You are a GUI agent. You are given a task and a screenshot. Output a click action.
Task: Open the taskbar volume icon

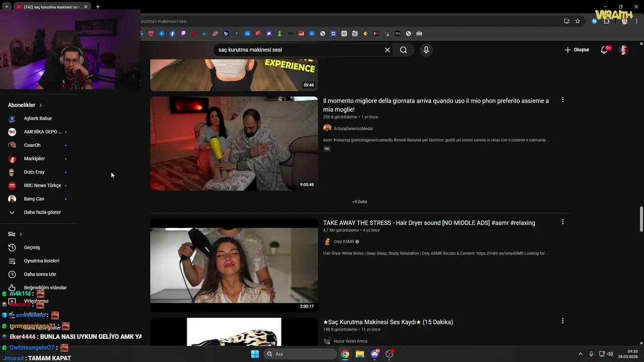coord(610,354)
